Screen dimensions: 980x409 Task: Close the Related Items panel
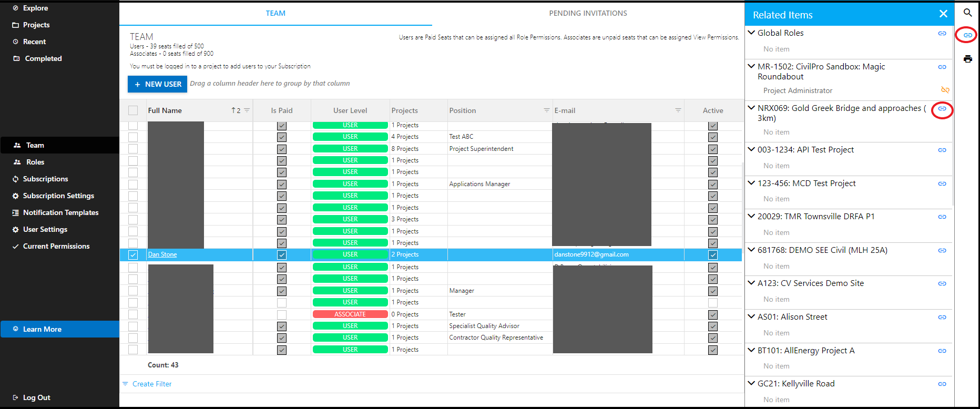click(x=943, y=14)
